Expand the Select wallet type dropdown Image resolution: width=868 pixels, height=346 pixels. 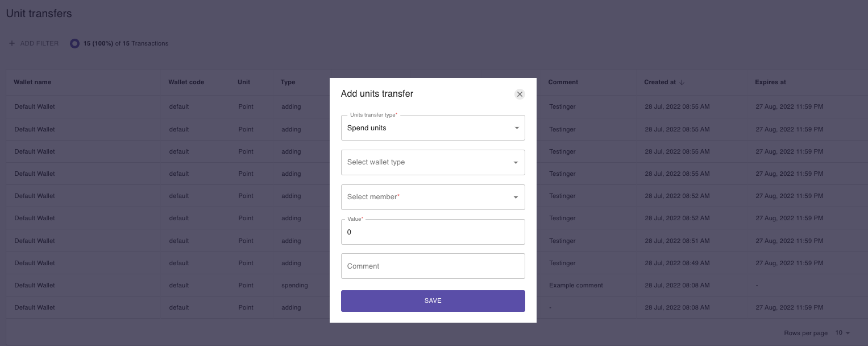point(433,162)
